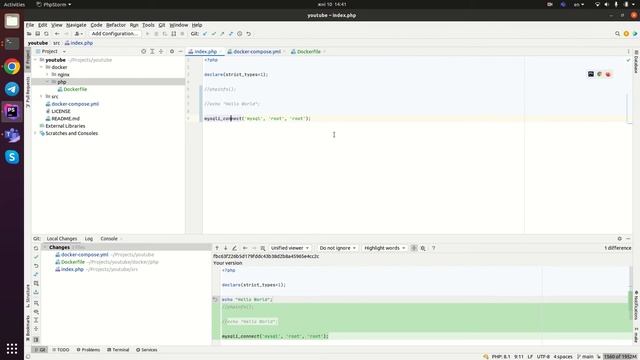Click the orange IDE update icon
The image size is (640, 360).
tap(626, 34)
